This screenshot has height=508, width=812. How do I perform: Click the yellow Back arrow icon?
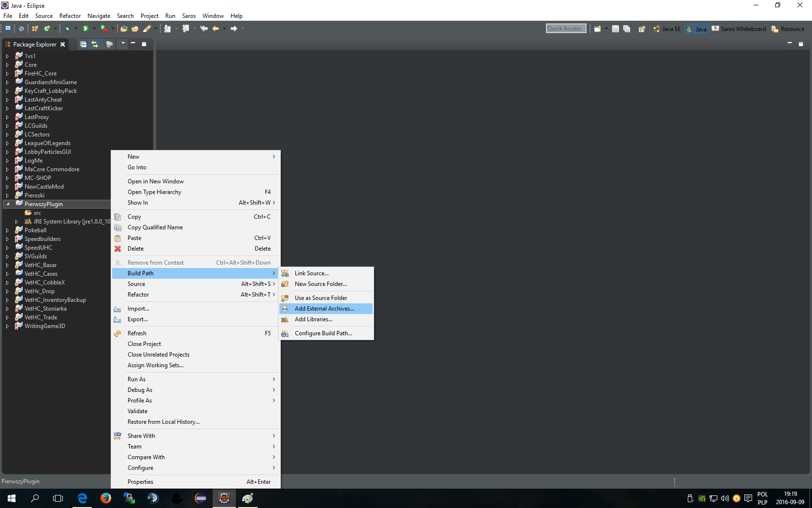(x=216, y=29)
